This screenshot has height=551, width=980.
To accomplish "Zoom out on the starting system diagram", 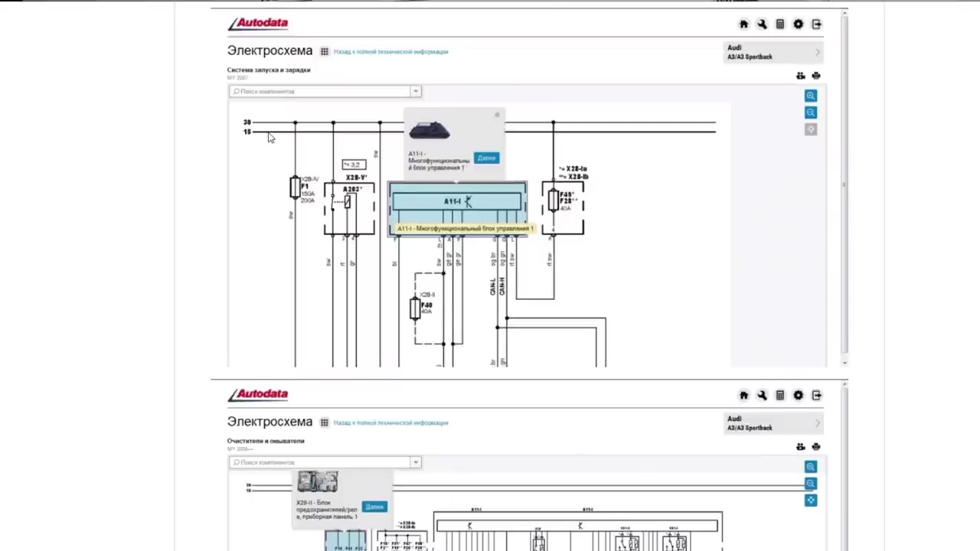I will [811, 112].
